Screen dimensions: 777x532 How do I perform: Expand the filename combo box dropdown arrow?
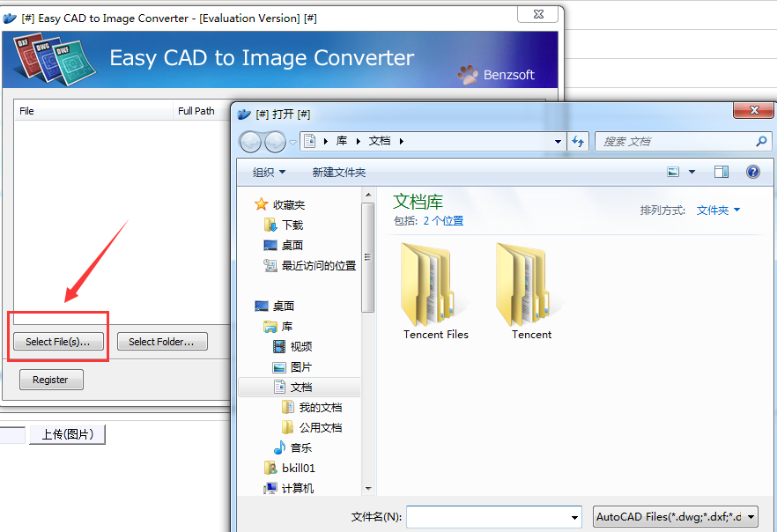tap(574, 517)
